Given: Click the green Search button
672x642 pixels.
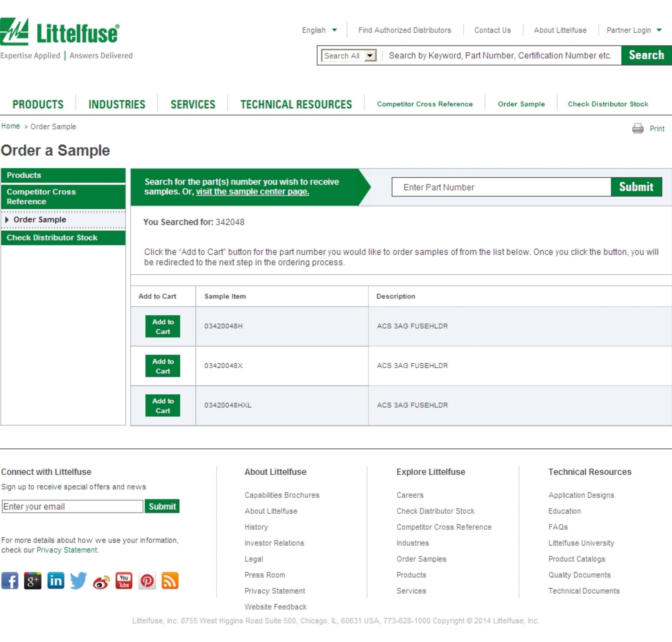Looking at the screenshot, I should (x=646, y=55).
